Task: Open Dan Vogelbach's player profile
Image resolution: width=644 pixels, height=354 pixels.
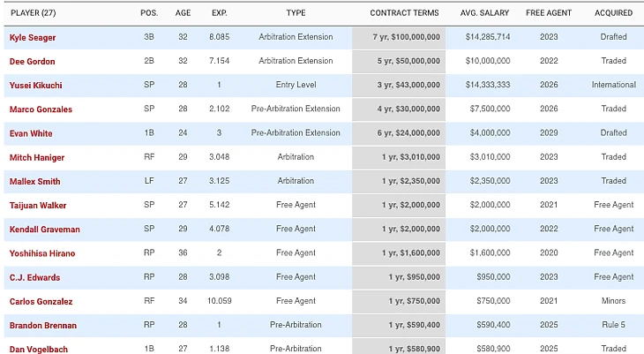Action: tap(38, 350)
